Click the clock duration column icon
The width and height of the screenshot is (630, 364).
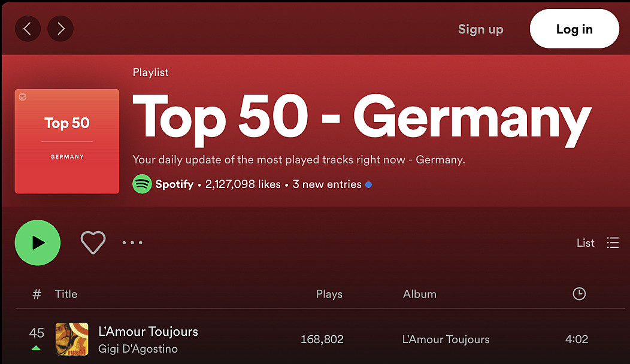point(579,294)
